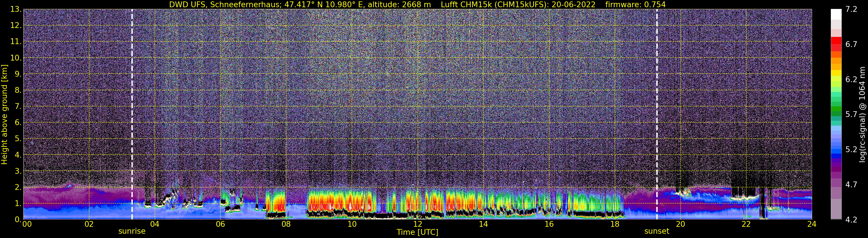Click the height axis tick label '0.'

(18, 219)
